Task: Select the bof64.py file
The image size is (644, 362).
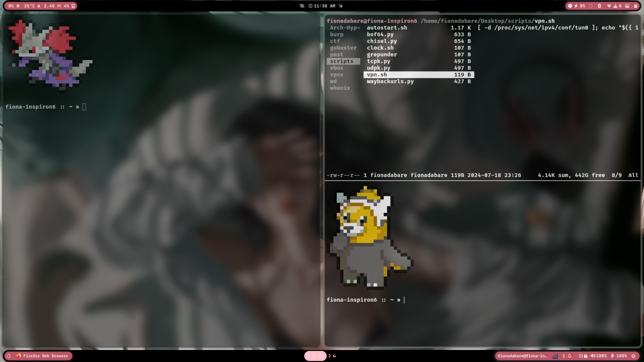Action: coord(419,34)
